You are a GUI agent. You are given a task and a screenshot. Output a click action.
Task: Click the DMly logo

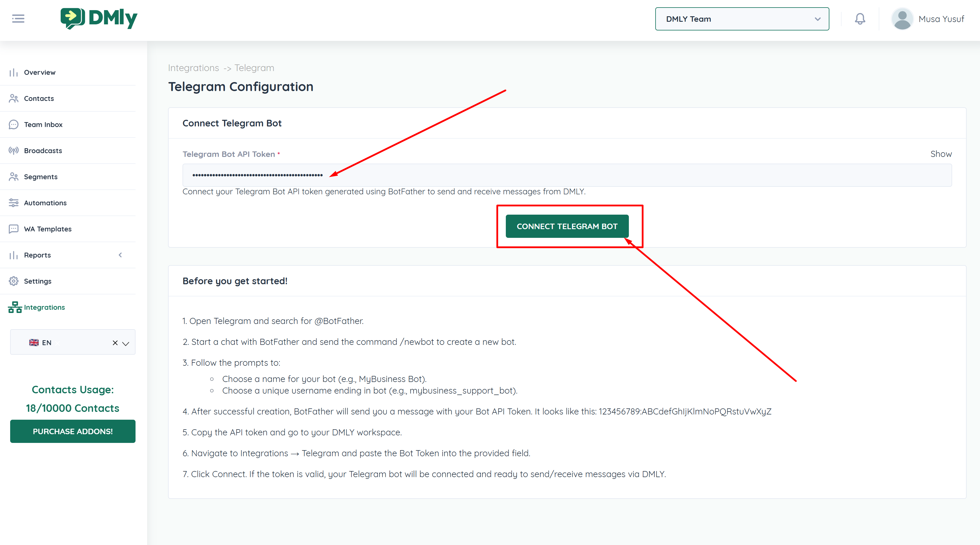(99, 18)
